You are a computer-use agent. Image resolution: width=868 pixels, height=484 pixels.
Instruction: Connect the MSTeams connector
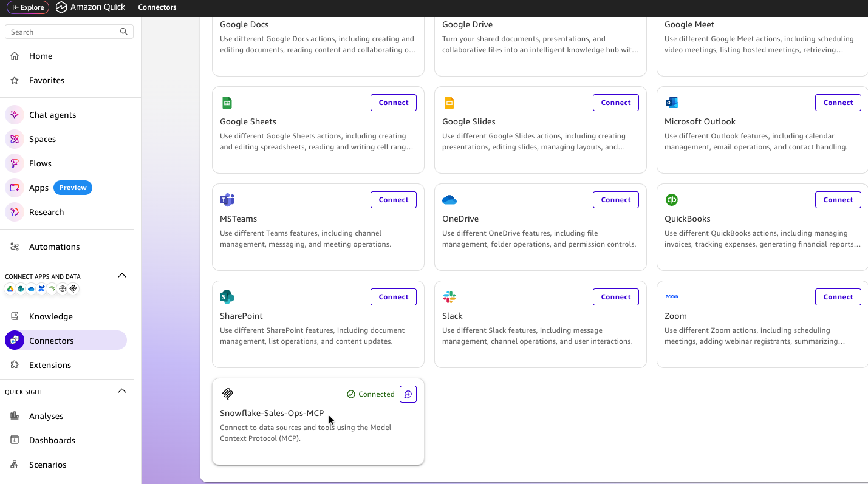(394, 200)
